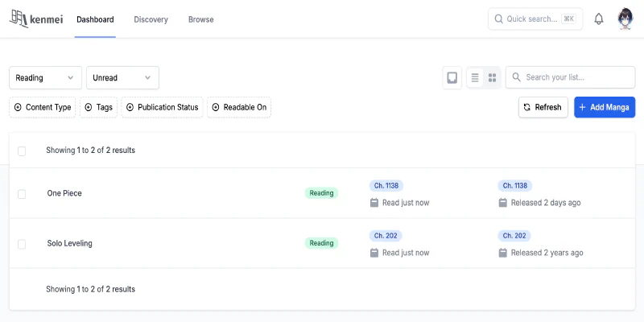The image size is (644, 322).
Task: Open the Browse tab
Action: tap(200, 19)
